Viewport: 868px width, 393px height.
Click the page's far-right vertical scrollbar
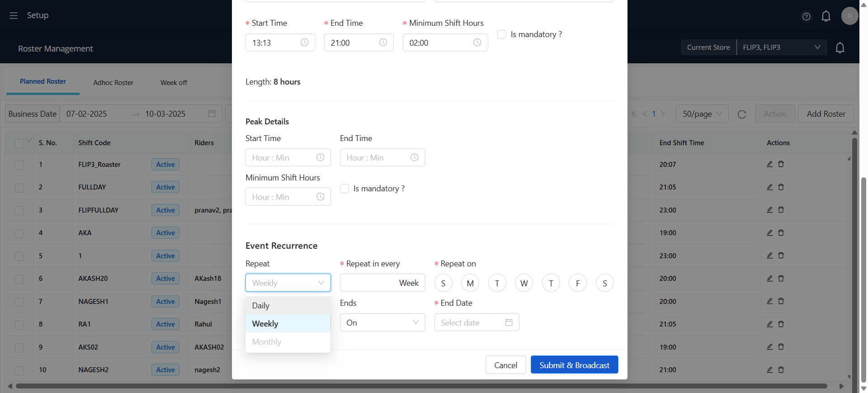864,280
